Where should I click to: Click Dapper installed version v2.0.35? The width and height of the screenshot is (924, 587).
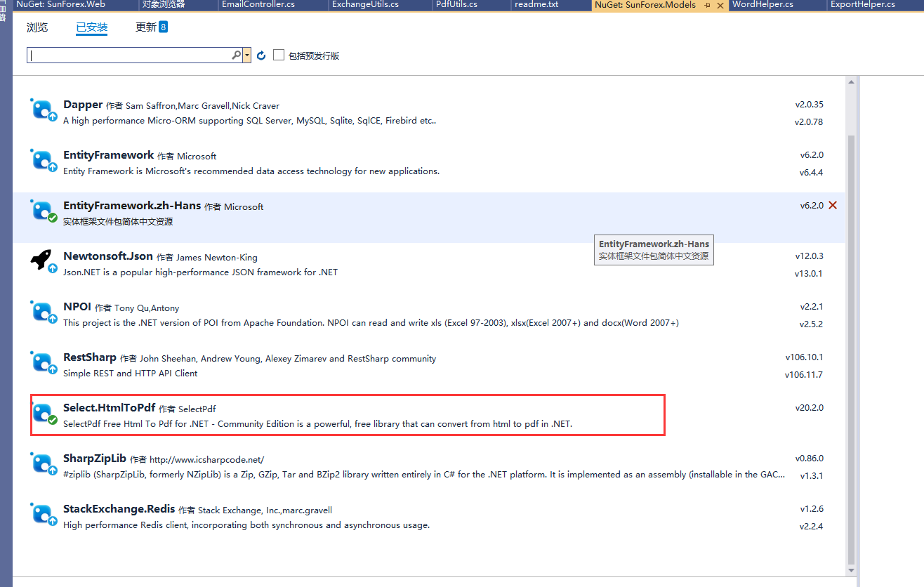tap(809, 104)
